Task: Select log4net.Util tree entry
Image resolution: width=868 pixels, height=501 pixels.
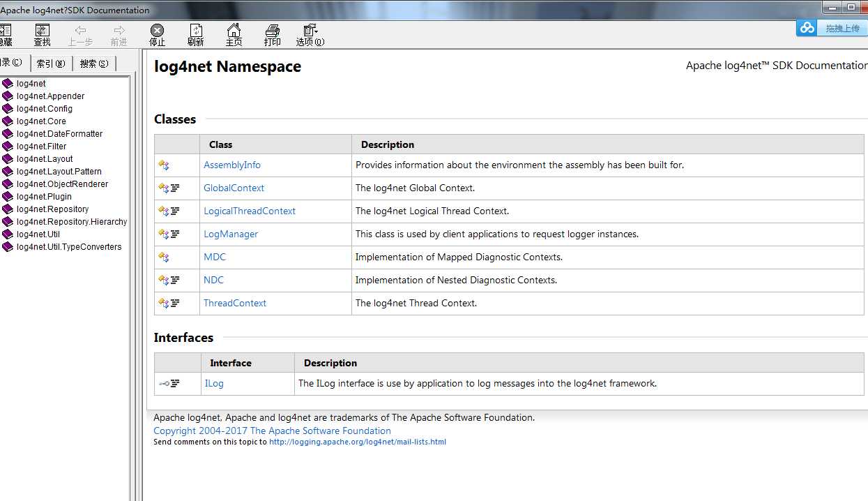Action: pyautogui.click(x=38, y=234)
